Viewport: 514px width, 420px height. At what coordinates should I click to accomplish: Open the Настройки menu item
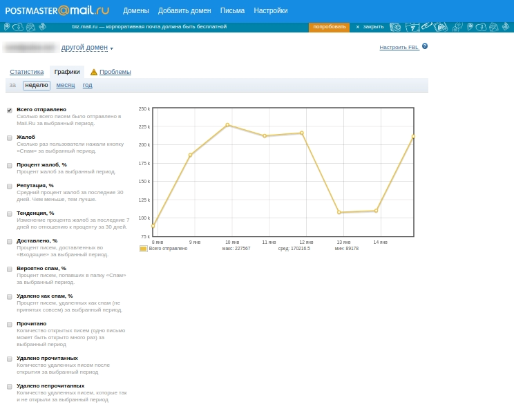point(271,10)
